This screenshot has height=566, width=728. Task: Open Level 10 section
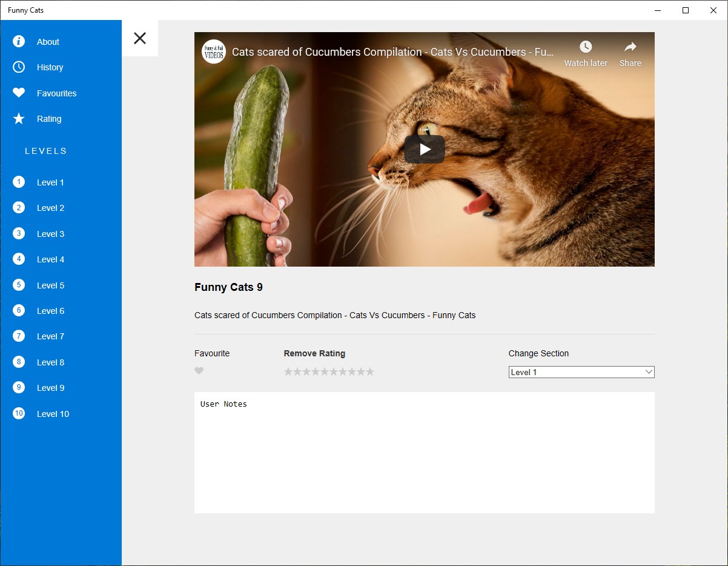coord(53,414)
